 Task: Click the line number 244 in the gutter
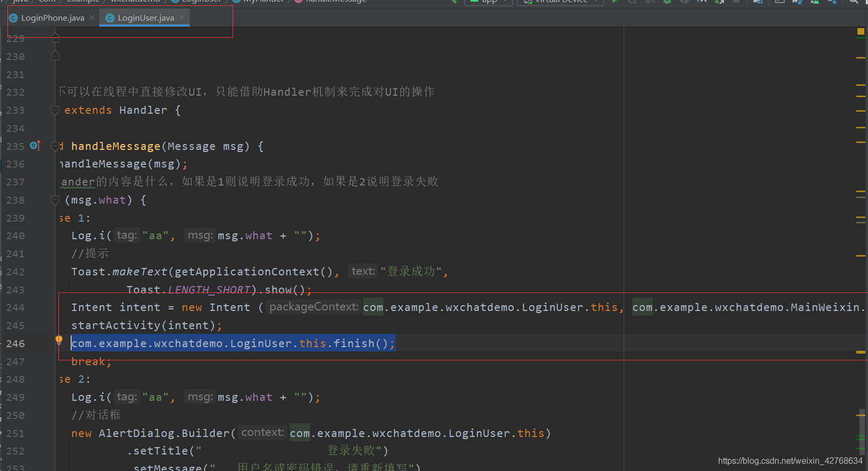point(15,307)
